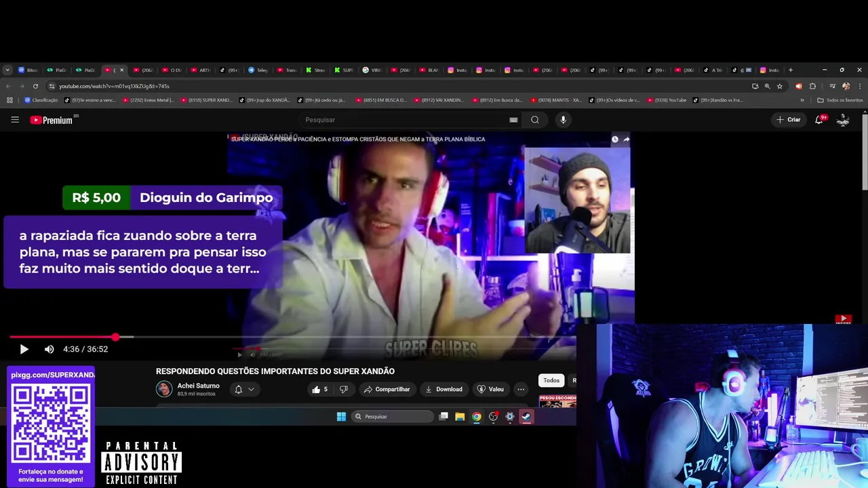This screenshot has height=488, width=868.
Task: Open the Achei Saturno channel name link
Action: pyautogui.click(x=198, y=386)
